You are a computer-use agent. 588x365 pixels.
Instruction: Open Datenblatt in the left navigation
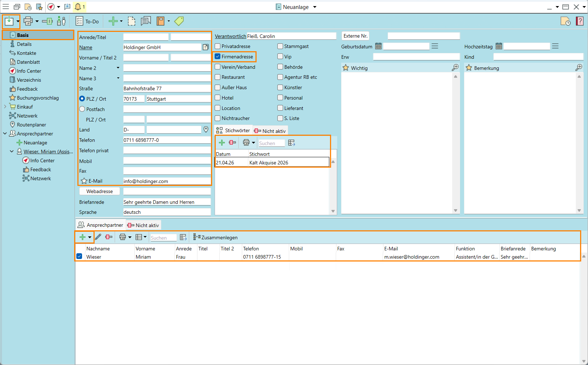tap(28, 62)
